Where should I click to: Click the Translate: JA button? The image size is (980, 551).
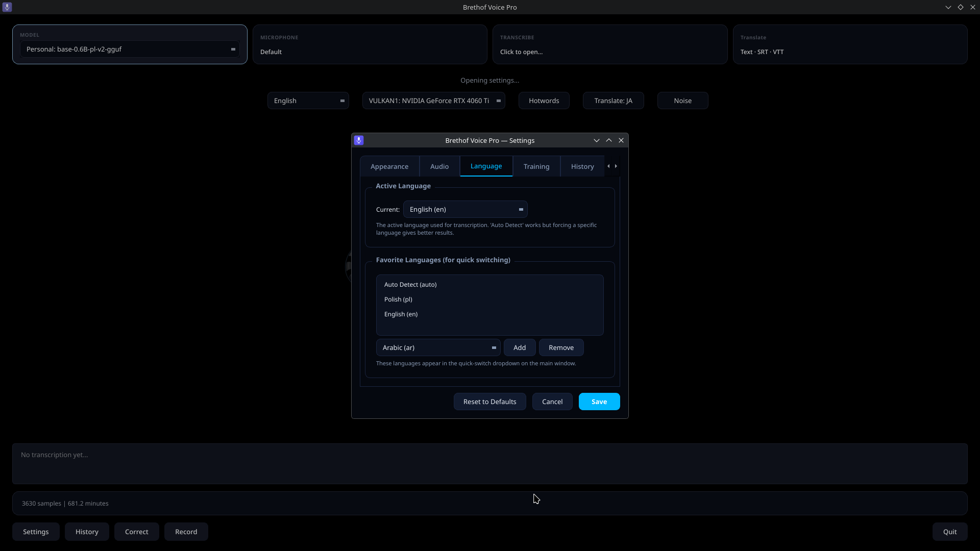pos(614,101)
